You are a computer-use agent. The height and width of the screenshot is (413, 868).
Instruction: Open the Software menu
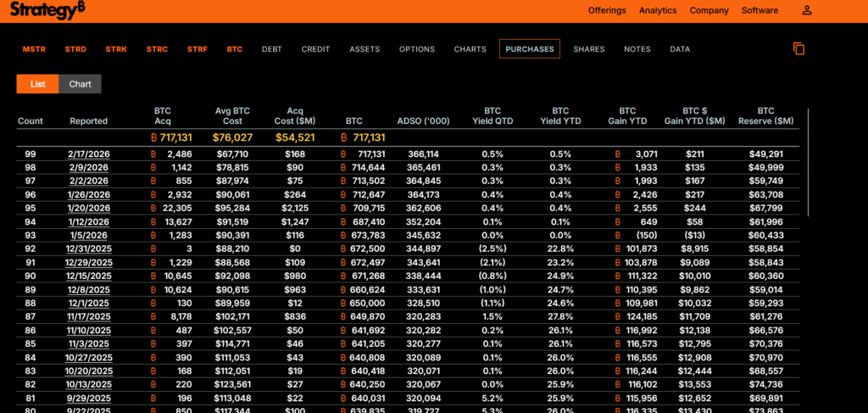(759, 11)
